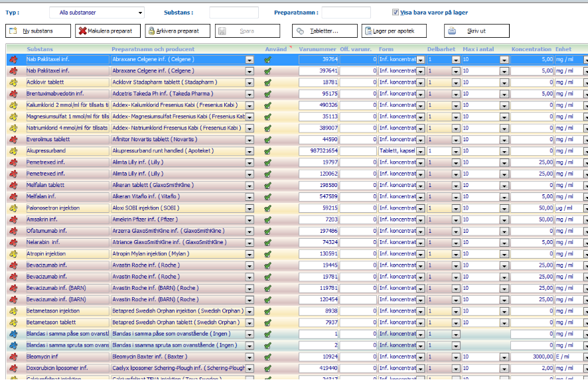Click the 'Makulera preparat' button
This screenshot has width=588, height=380.
tap(108, 31)
